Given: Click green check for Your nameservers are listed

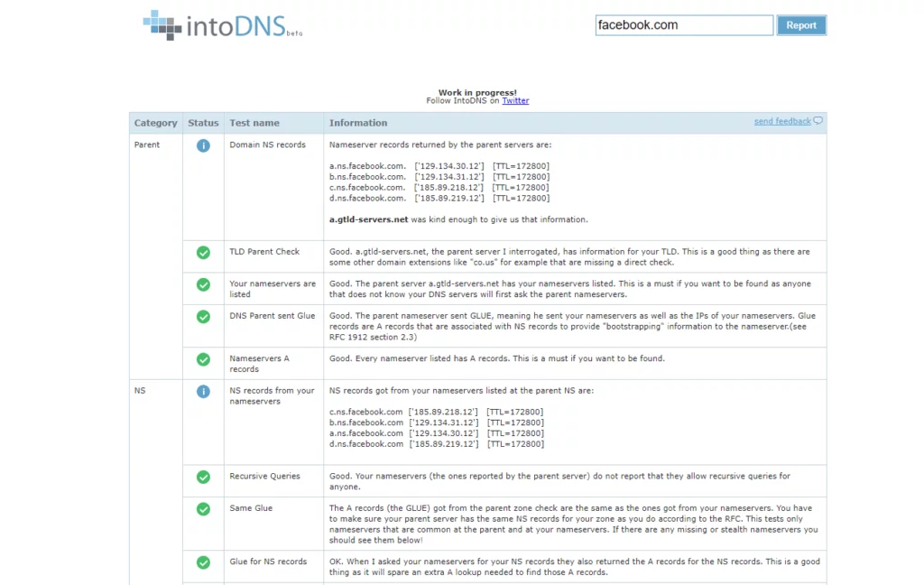Looking at the screenshot, I should pos(203,285).
